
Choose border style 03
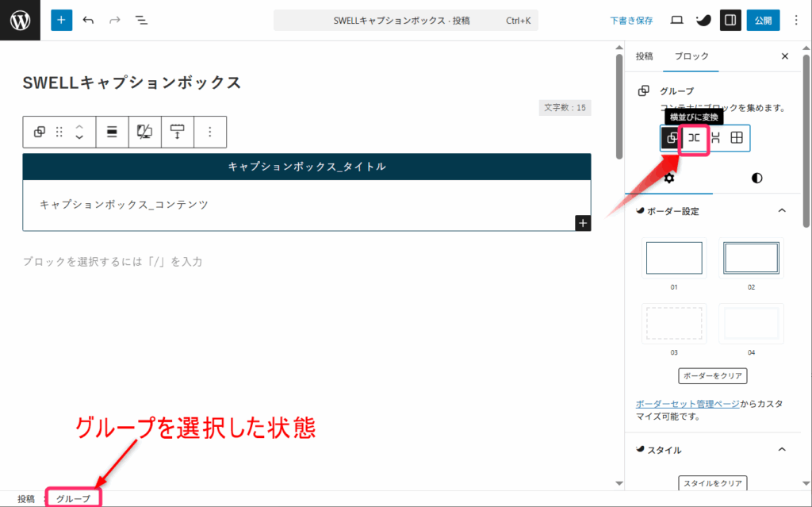pyautogui.click(x=674, y=324)
